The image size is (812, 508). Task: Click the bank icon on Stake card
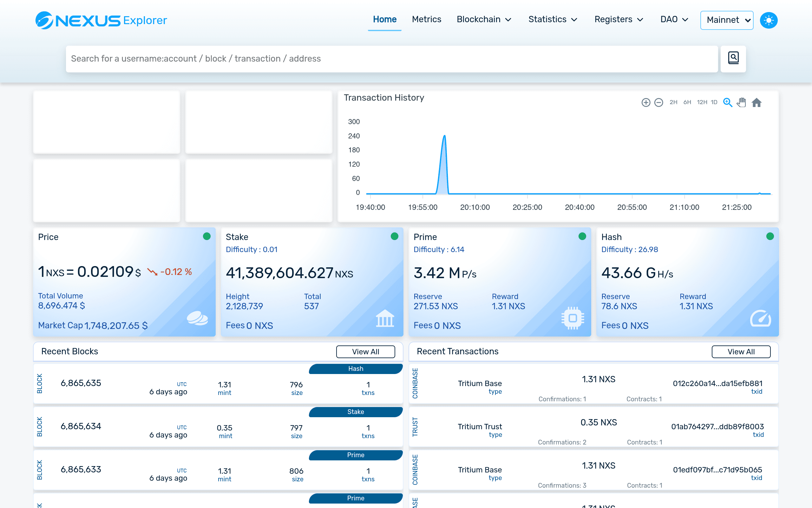(x=385, y=318)
